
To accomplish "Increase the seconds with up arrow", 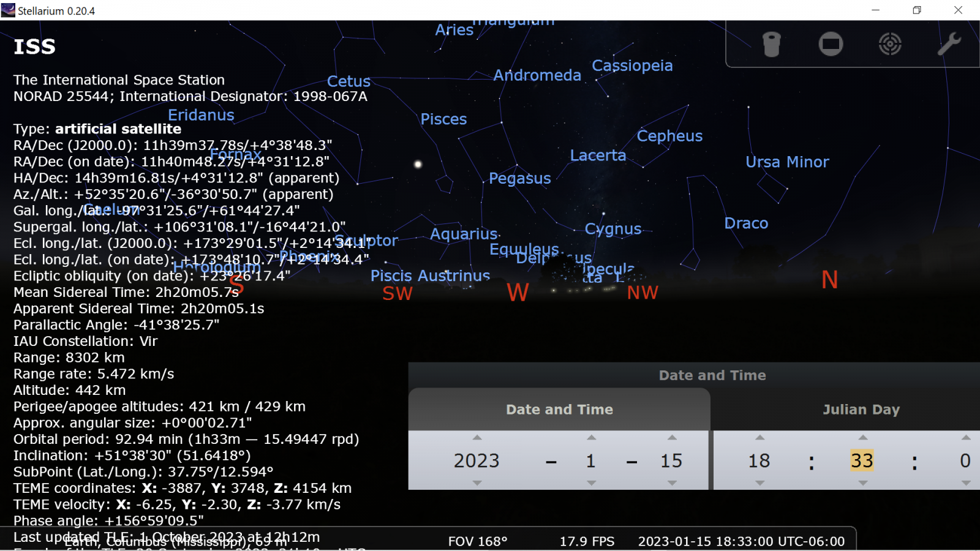I will pyautogui.click(x=965, y=438).
